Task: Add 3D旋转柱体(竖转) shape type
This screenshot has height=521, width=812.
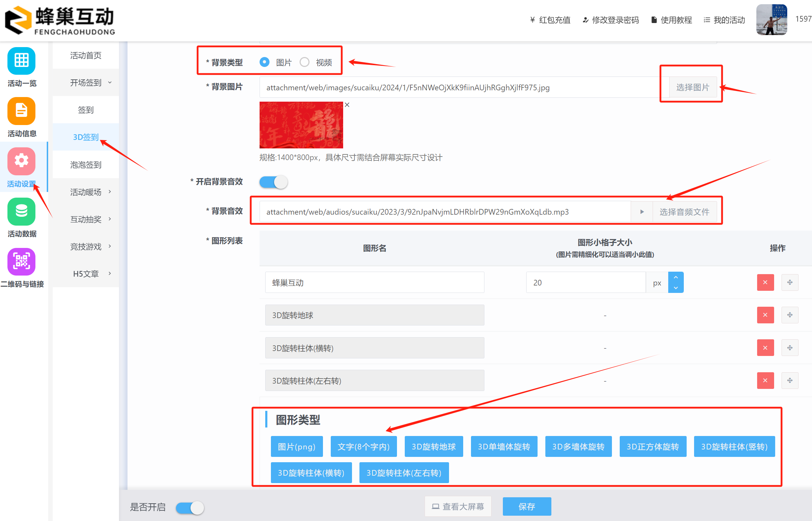Action: point(734,447)
